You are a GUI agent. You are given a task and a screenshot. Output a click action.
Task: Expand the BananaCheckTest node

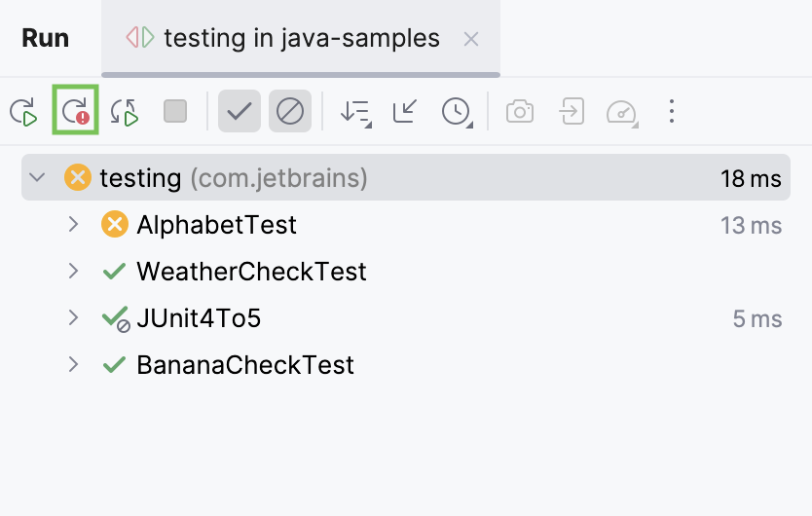(73, 365)
